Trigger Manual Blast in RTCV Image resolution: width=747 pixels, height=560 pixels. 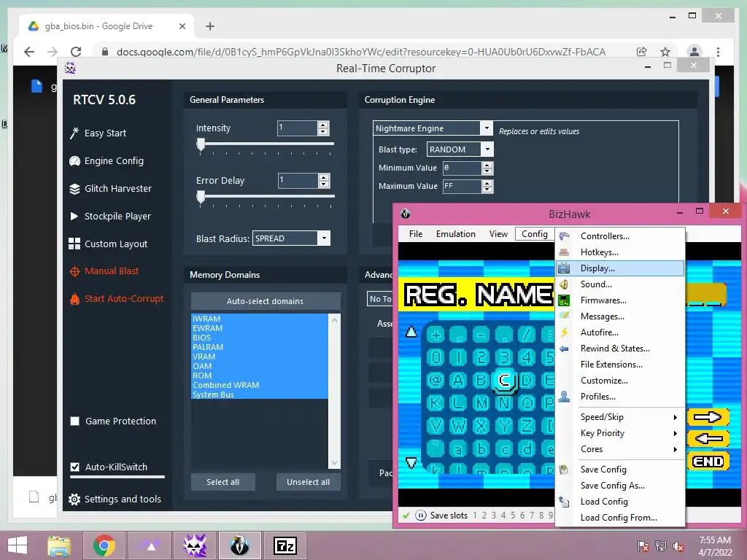click(104, 271)
